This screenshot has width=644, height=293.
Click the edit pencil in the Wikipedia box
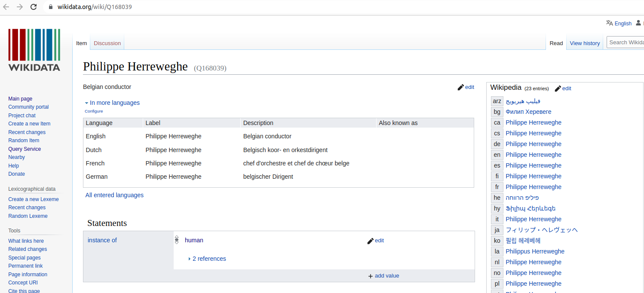558,89
